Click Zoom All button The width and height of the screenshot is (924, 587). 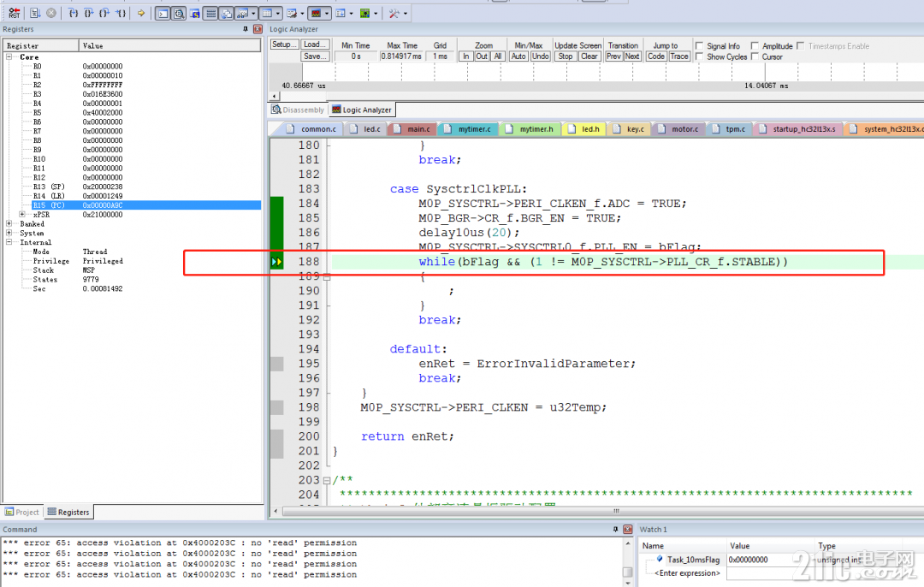[x=498, y=56]
